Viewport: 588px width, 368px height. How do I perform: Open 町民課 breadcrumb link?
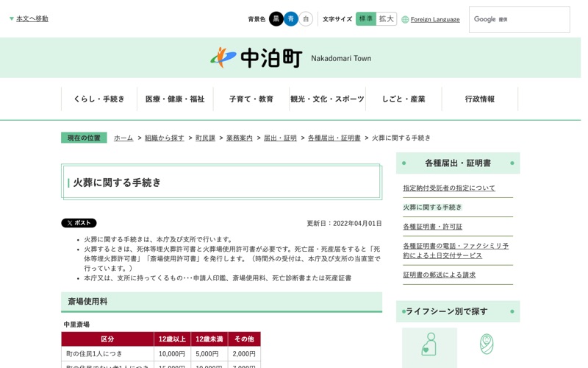click(205, 138)
